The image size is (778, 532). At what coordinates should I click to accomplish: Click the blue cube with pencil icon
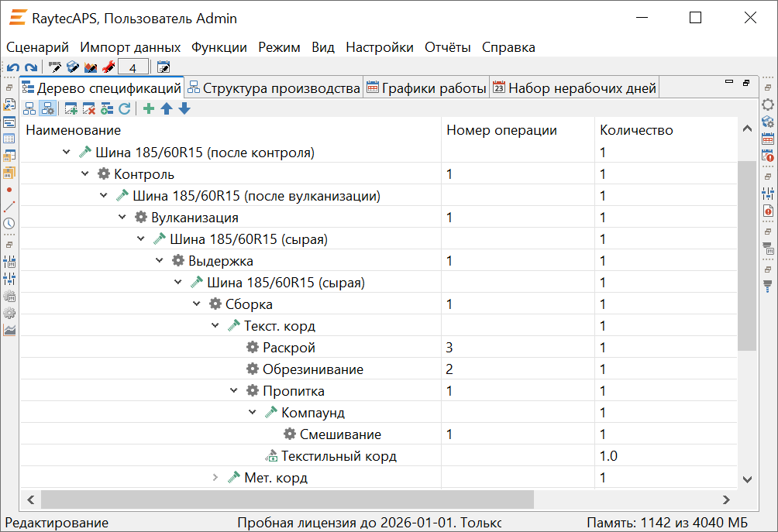coord(72,67)
